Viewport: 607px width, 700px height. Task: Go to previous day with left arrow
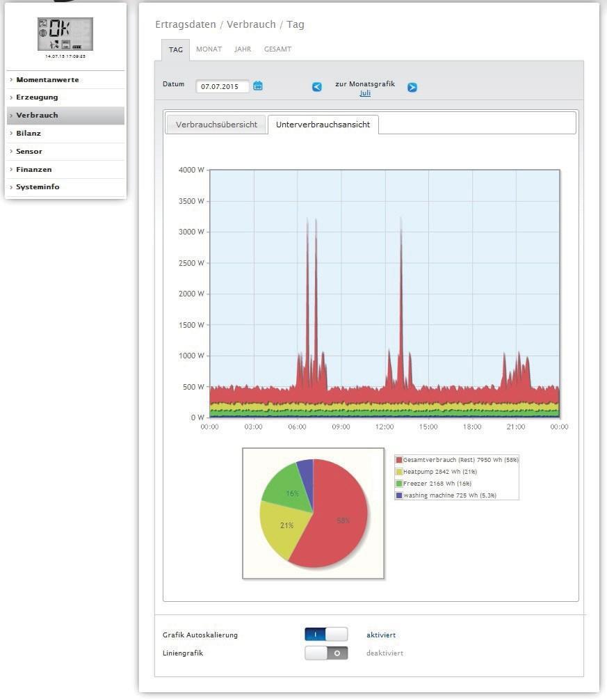point(316,87)
